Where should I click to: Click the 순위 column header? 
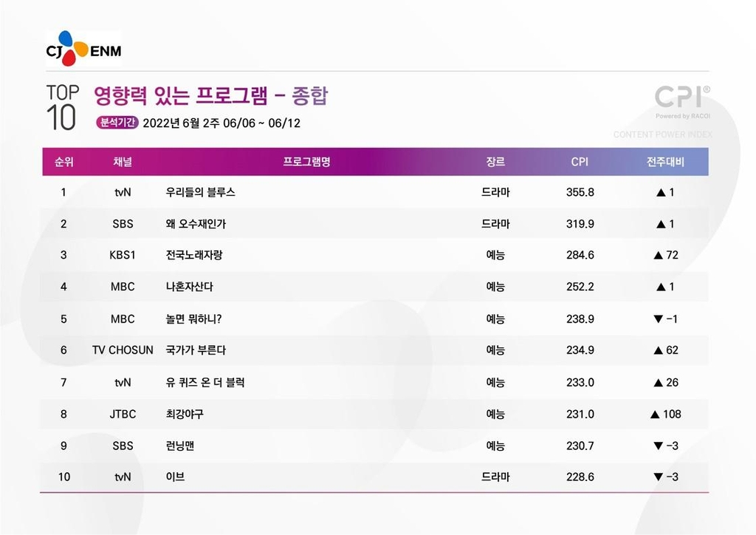pyautogui.click(x=63, y=162)
